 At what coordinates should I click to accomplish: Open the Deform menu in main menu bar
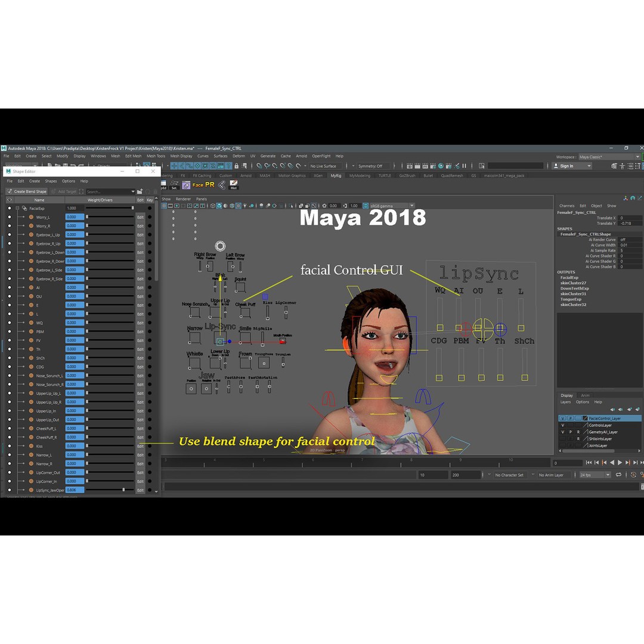239,156
